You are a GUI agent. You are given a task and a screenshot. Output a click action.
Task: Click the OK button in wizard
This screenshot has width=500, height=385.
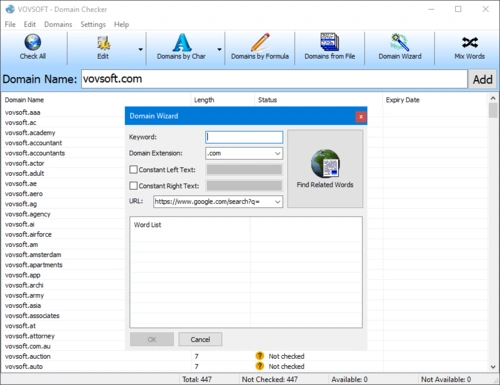152,339
